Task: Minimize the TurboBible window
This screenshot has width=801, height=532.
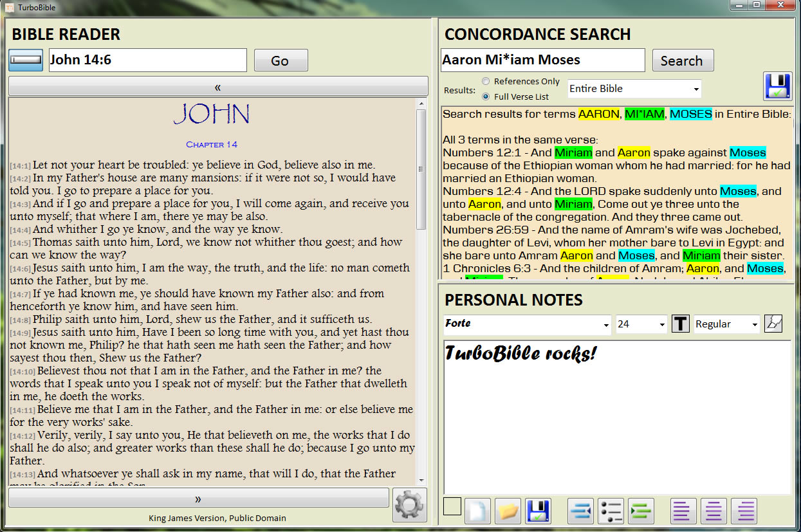Action: point(738,5)
